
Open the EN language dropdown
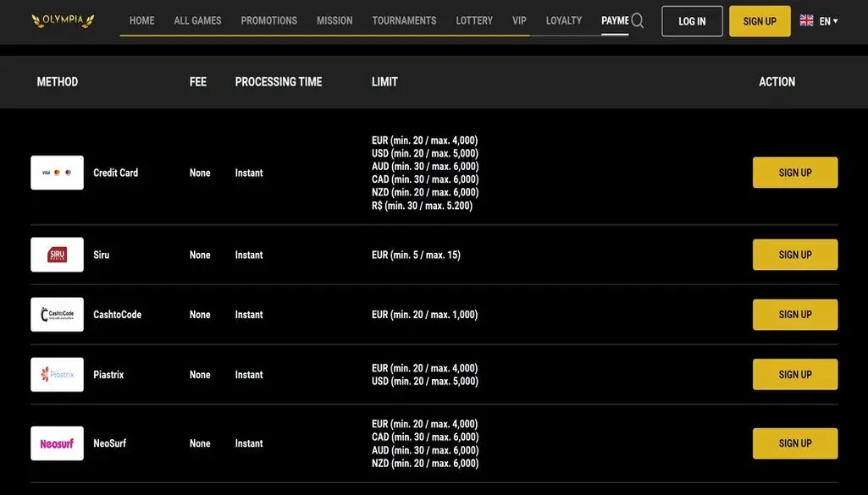coord(829,21)
